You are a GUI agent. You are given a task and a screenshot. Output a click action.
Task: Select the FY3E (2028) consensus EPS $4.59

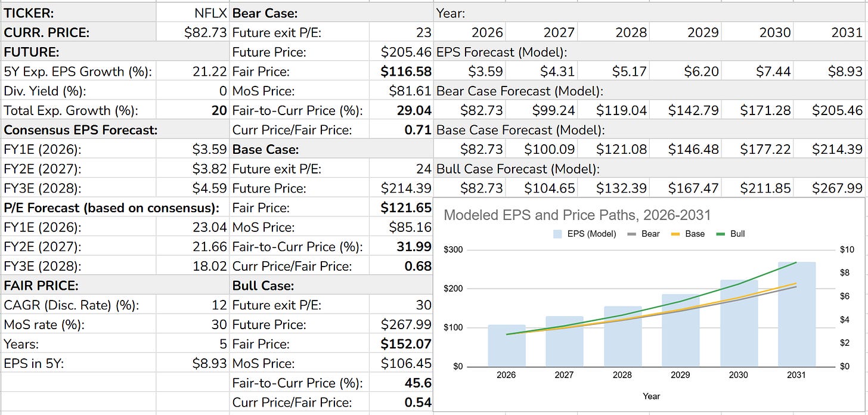(193, 188)
